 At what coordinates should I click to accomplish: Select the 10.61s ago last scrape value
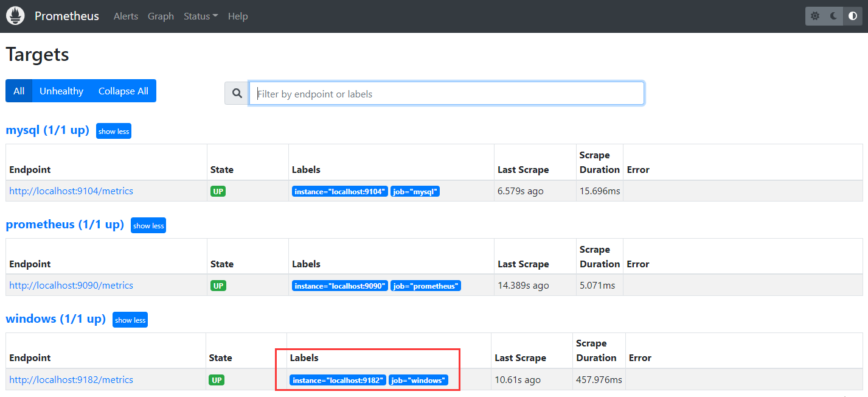pos(518,380)
